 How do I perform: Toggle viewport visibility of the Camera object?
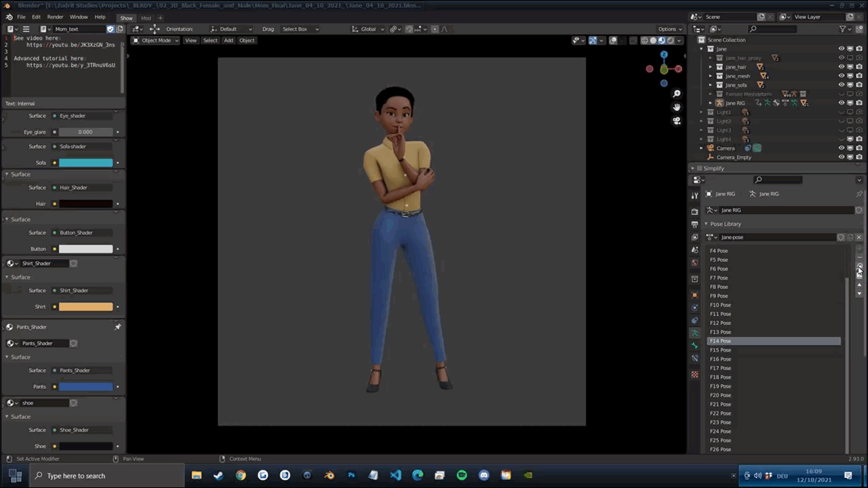click(x=841, y=148)
